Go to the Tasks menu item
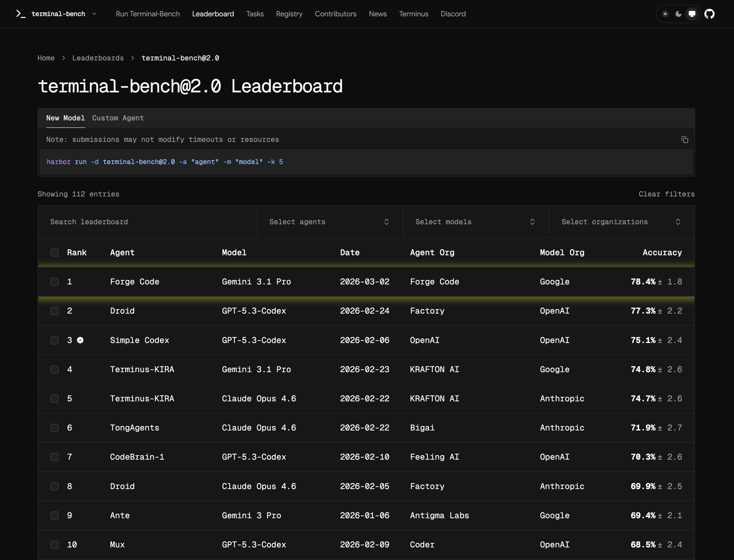 (255, 14)
